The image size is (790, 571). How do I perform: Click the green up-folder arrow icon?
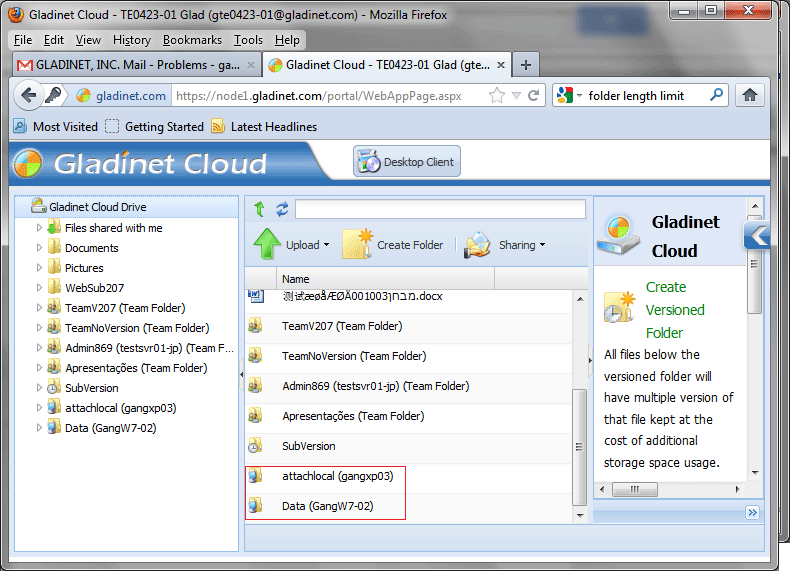click(x=259, y=209)
